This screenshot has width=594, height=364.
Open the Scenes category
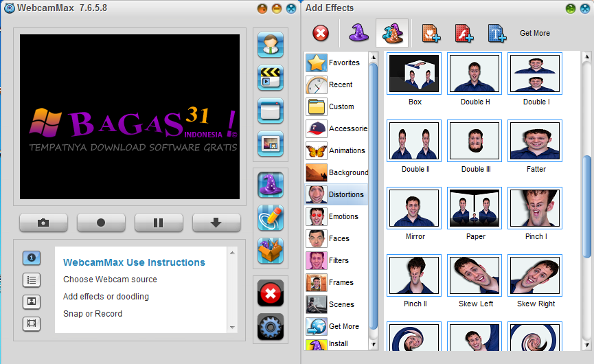coord(336,304)
